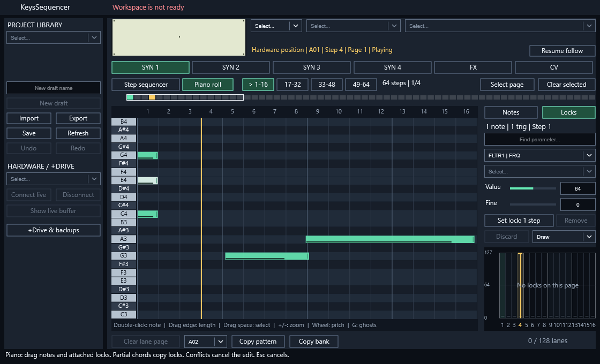The image size is (600, 364).
Task: Click Resume follow
Action: [x=562, y=51]
